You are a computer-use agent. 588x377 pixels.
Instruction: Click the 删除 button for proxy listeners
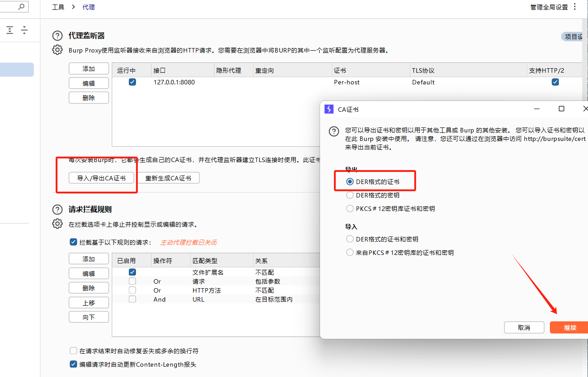pos(89,97)
